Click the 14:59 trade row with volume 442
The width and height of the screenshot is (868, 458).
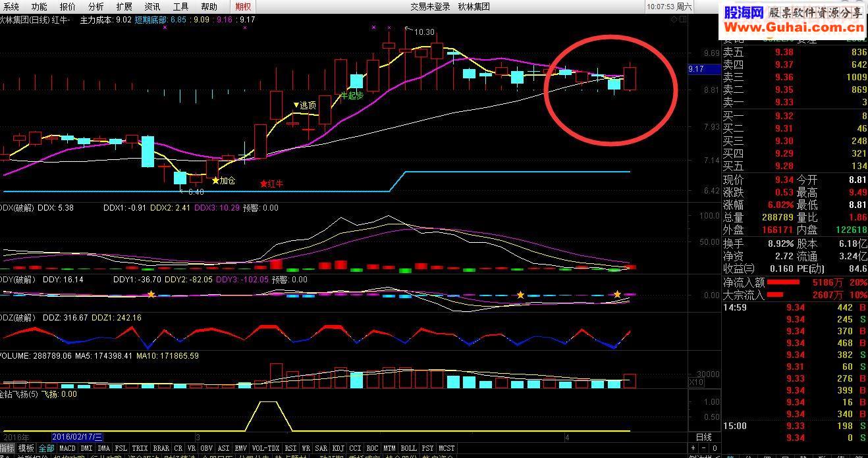[x=795, y=307]
